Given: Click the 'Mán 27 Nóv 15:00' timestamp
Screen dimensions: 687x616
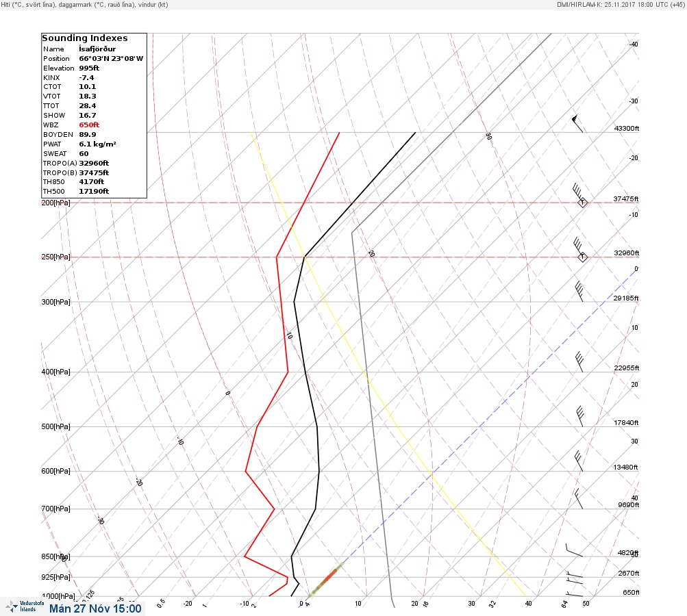Looking at the screenshot, I should (x=95, y=608).
